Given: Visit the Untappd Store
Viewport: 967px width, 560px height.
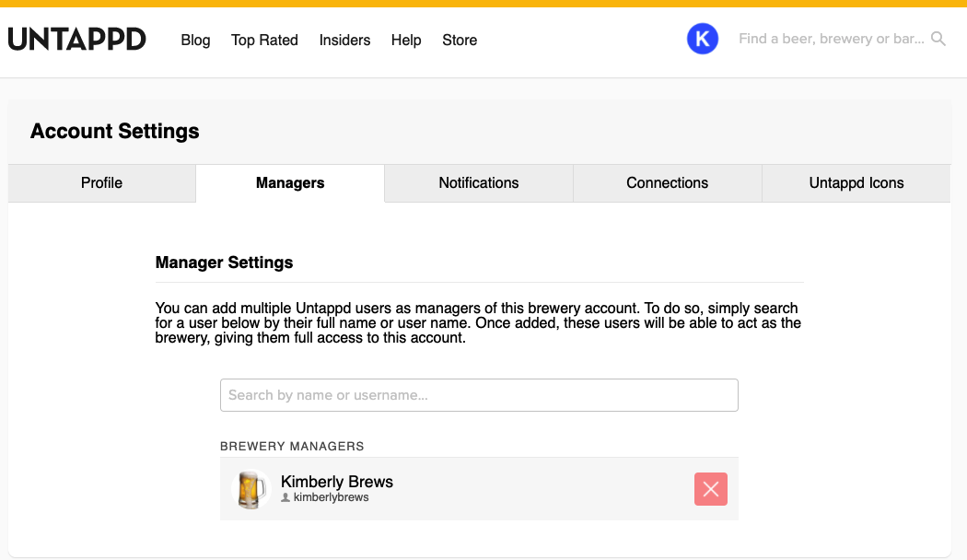Looking at the screenshot, I should pos(460,40).
